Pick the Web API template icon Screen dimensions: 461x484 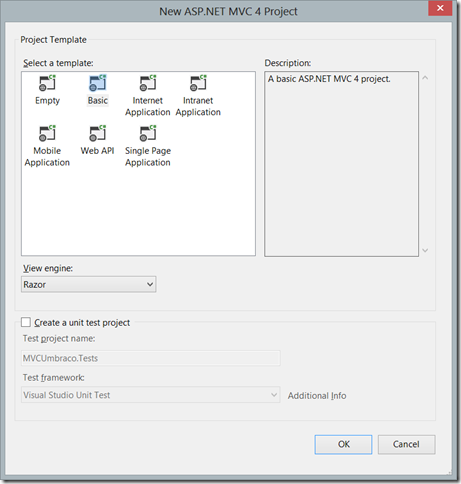(x=98, y=133)
